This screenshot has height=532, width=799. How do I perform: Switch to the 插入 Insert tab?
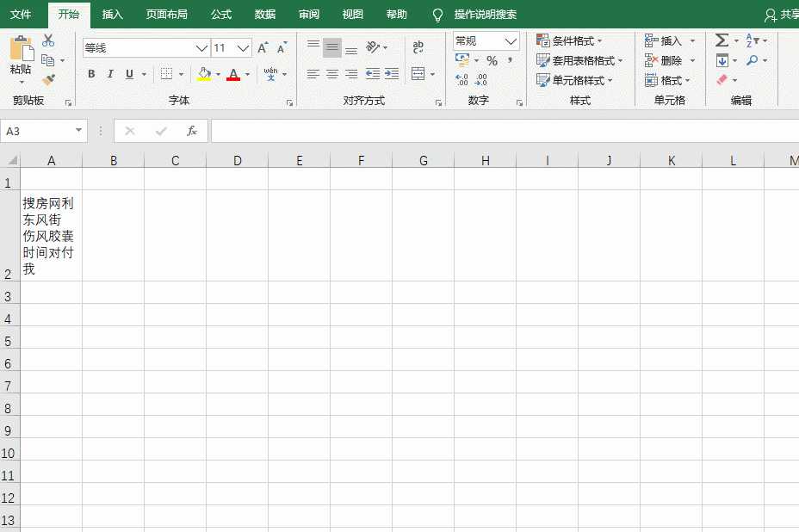[112, 15]
